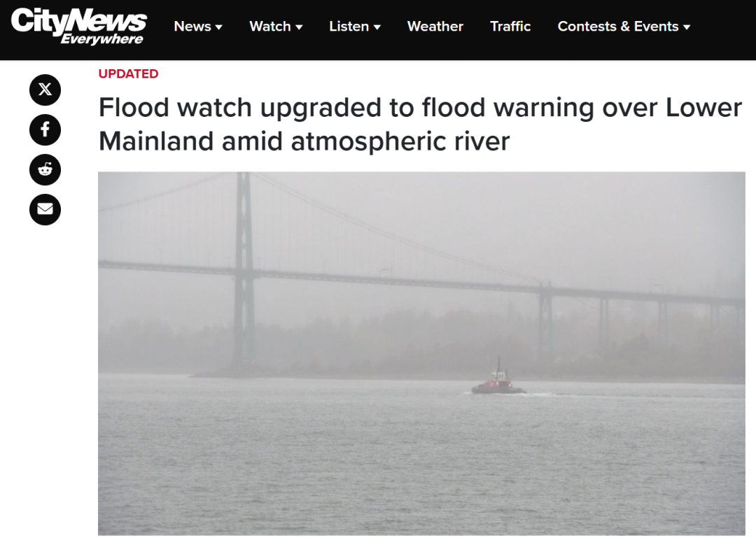Expand the Contests & Events dropdown arrow

point(687,27)
